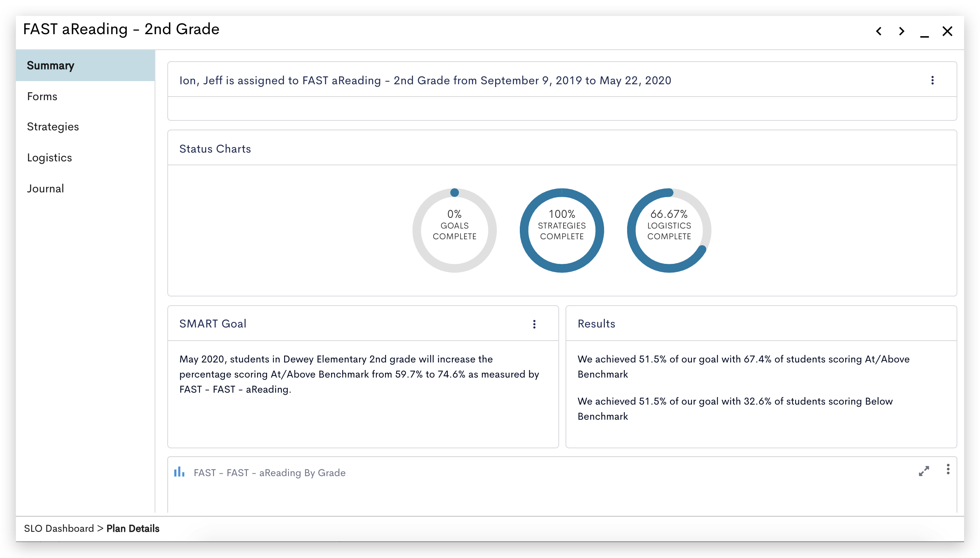
Task: Click the bar chart icon
Action: pyautogui.click(x=179, y=472)
